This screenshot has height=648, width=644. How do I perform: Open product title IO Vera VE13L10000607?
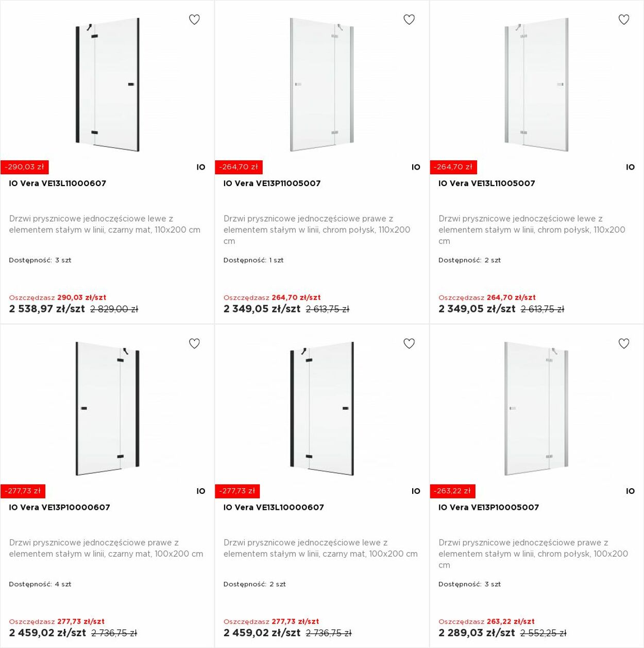[x=274, y=507]
